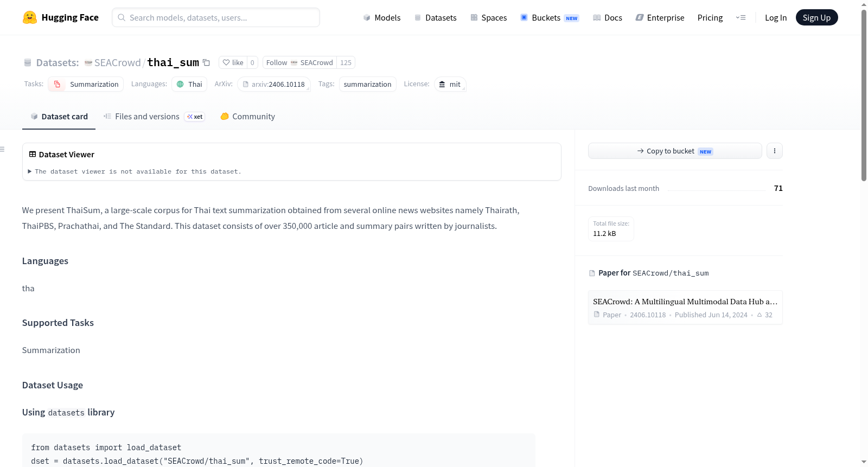Click Log In
This screenshot has width=868, height=467.
pos(776,18)
